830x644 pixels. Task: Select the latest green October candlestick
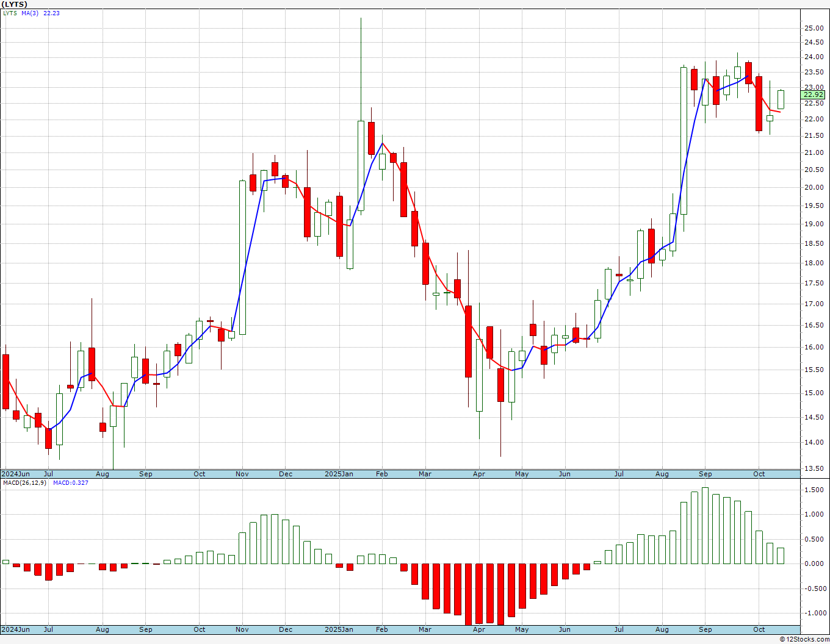[x=781, y=99]
